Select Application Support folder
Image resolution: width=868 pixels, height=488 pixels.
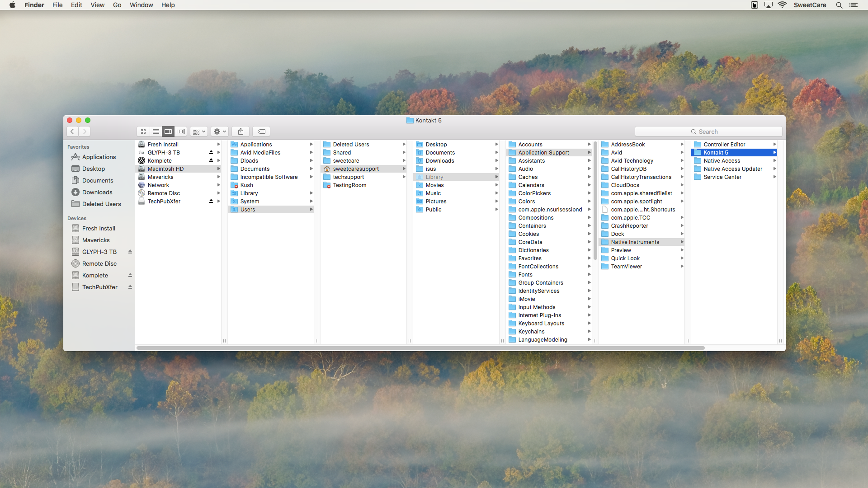pyautogui.click(x=549, y=152)
